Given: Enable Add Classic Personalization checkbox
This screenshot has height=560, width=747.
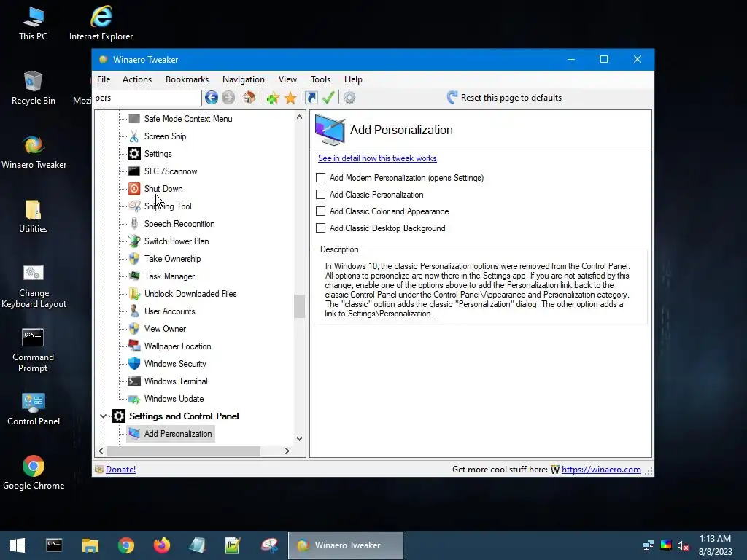Looking at the screenshot, I should 321,194.
